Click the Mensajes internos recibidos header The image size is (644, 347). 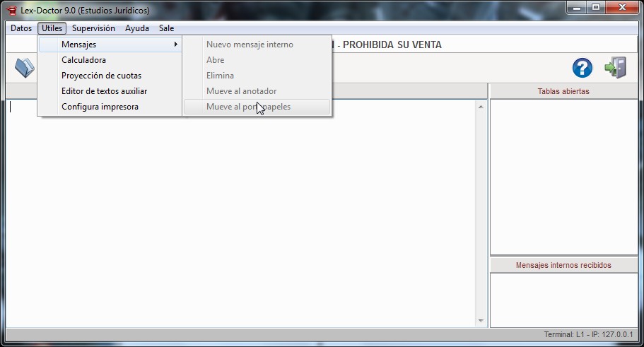tap(563, 265)
